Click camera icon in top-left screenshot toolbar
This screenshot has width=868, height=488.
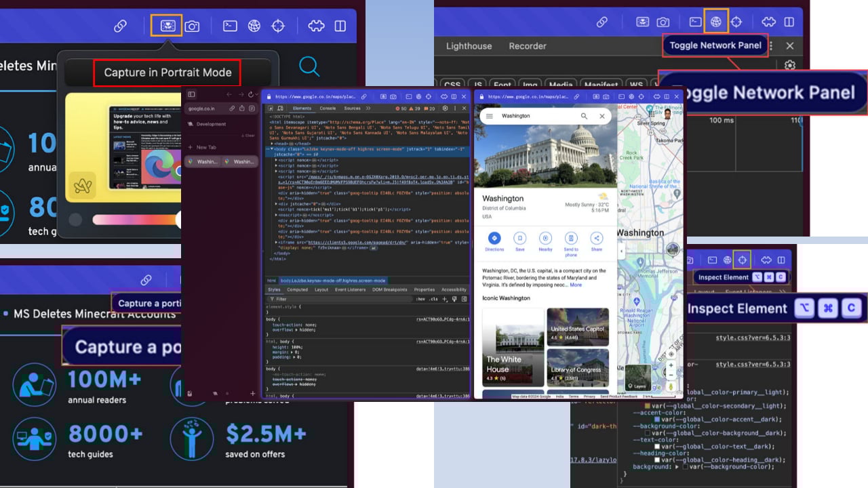coord(193,26)
